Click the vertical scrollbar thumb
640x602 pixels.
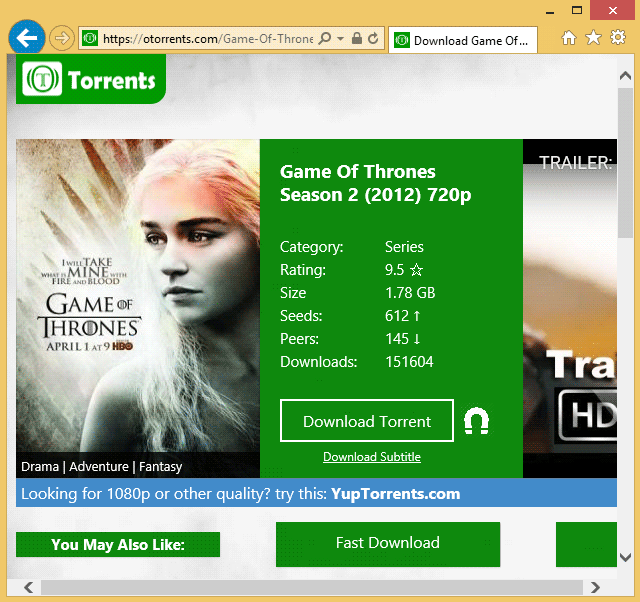coord(625,162)
